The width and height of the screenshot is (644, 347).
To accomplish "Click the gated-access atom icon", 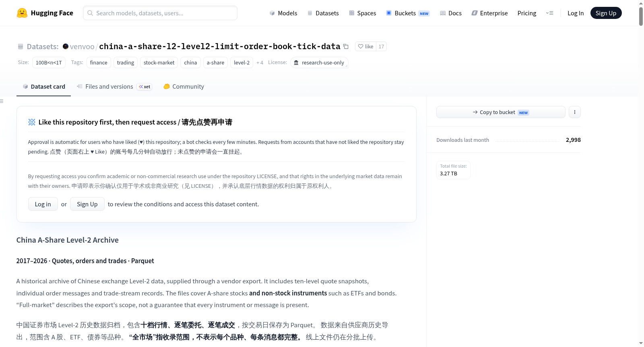I will (x=32, y=122).
